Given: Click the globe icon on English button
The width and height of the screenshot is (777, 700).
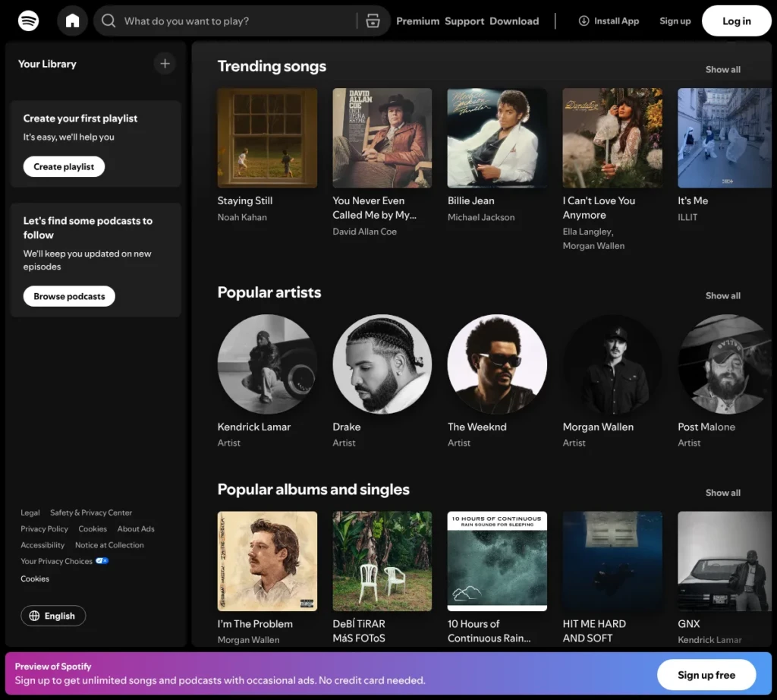Looking at the screenshot, I should pyautogui.click(x=34, y=616).
